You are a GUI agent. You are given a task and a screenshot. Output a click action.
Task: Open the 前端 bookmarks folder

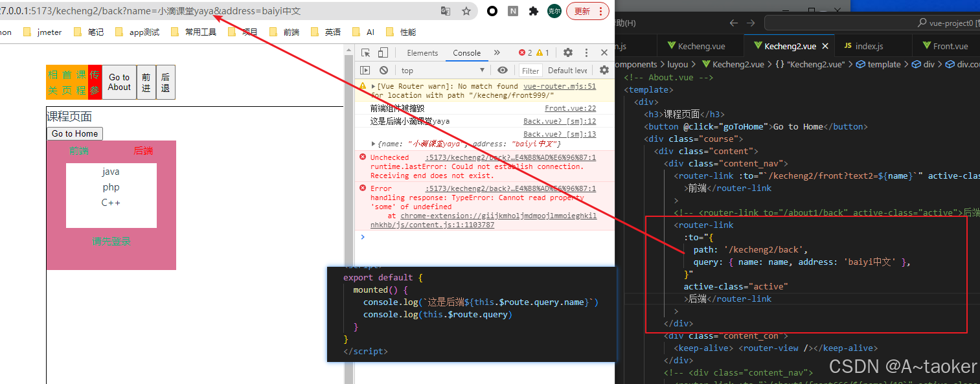284,32
